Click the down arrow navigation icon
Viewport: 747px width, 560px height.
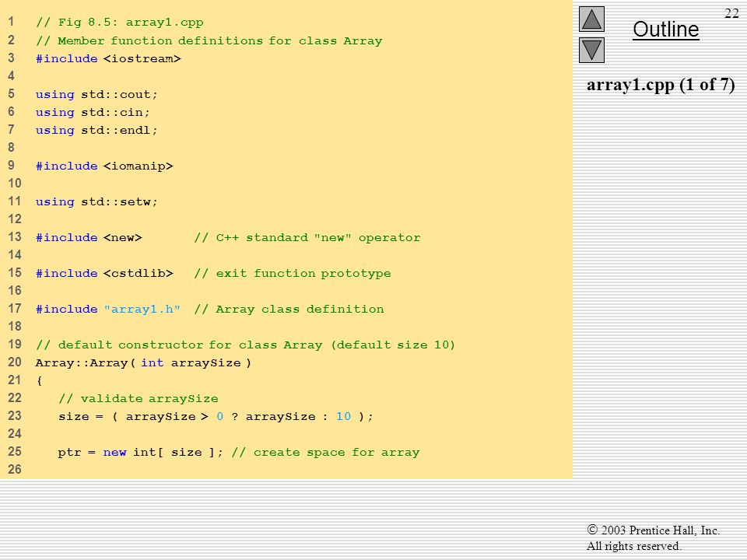(x=591, y=50)
